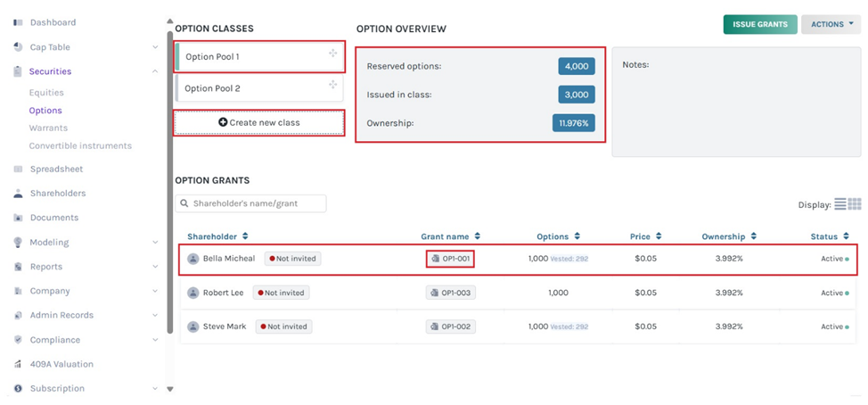Screen dimensions: 868x405
Task: Click the sidebar scrollbar down arrow
Action: tap(170, 388)
